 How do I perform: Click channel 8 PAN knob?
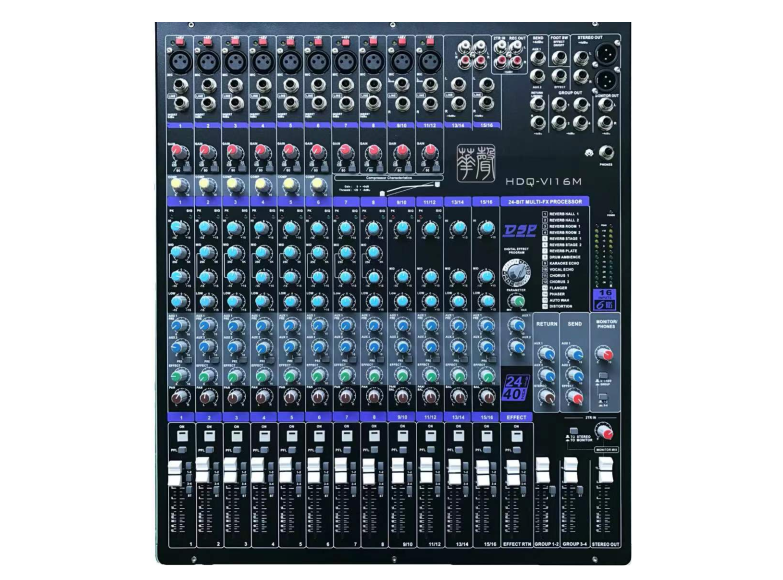(x=372, y=397)
